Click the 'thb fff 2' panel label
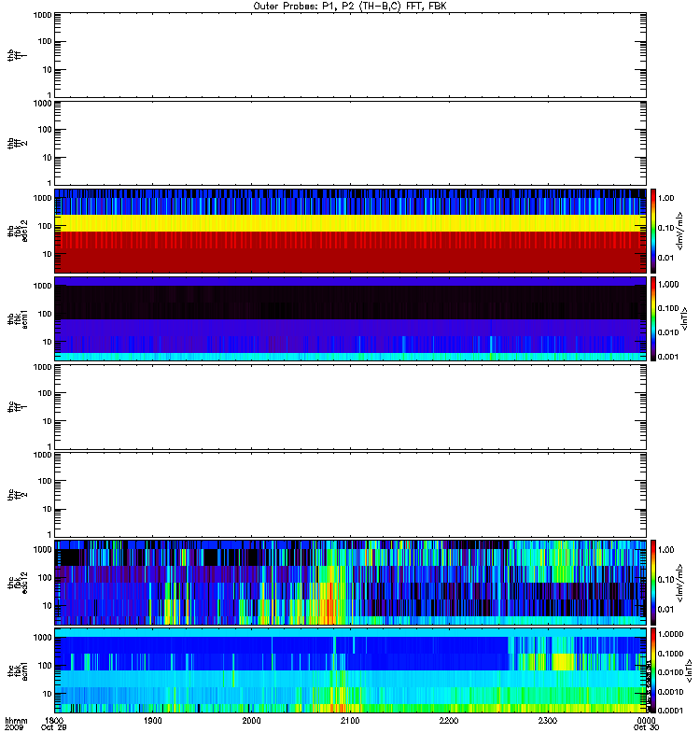This screenshot has width=700, height=747. coord(16,143)
